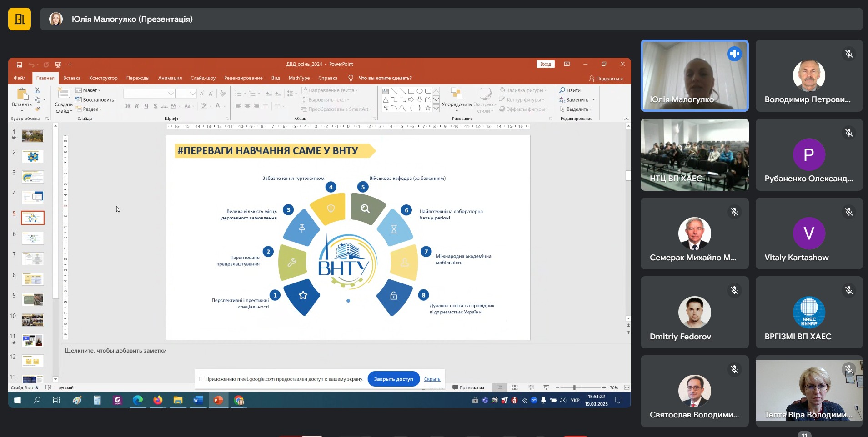Expand the Макет layout dropdown
Image resolution: width=868 pixels, height=437 pixels.
(x=88, y=90)
